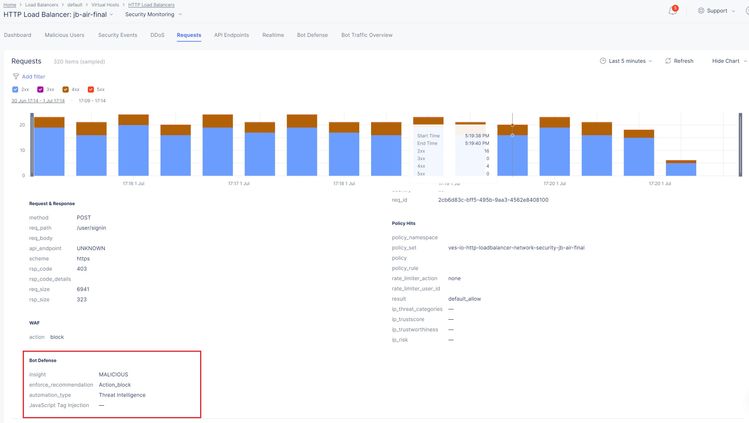Viewport: 749px width, 423px height.
Task: Click the Refresh icon button
Action: tap(666, 61)
